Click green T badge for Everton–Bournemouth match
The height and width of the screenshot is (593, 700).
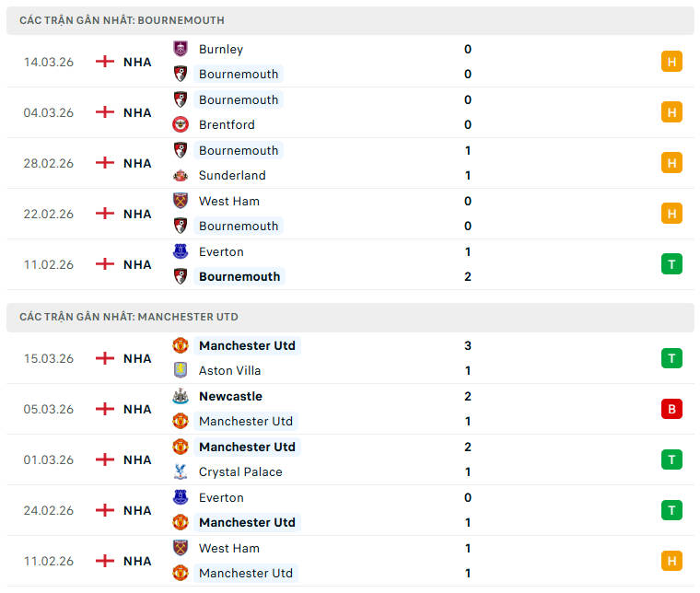click(671, 264)
